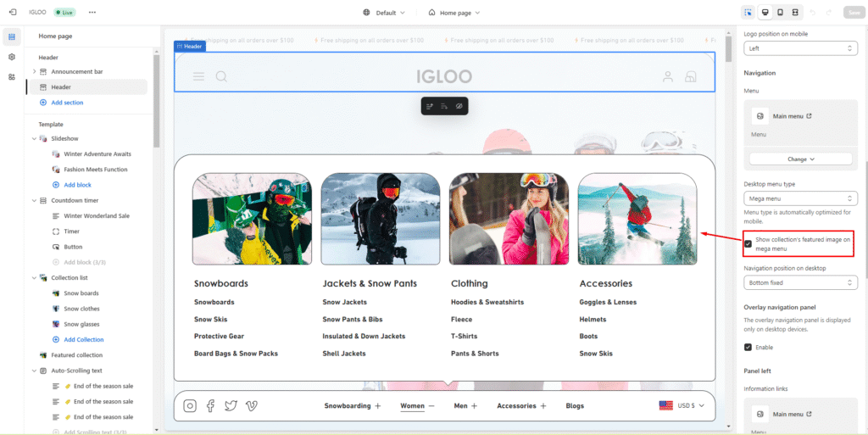Toggle the overlay navigation panel Enable checkbox
The width and height of the screenshot is (868, 435).
[748, 347]
